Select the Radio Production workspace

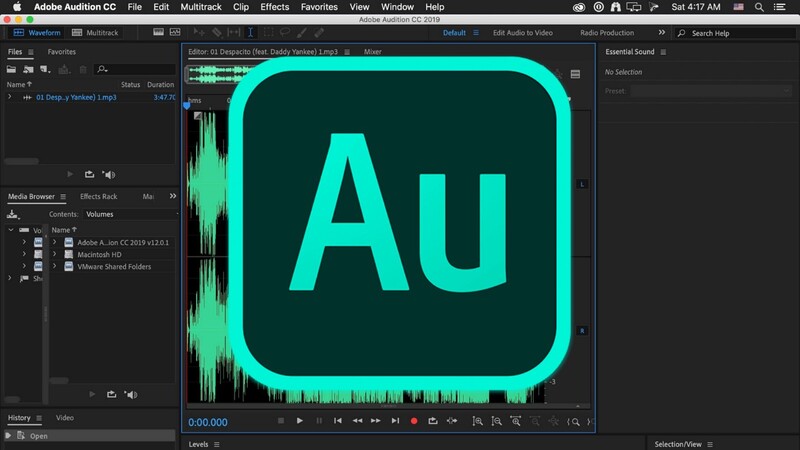(x=606, y=33)
